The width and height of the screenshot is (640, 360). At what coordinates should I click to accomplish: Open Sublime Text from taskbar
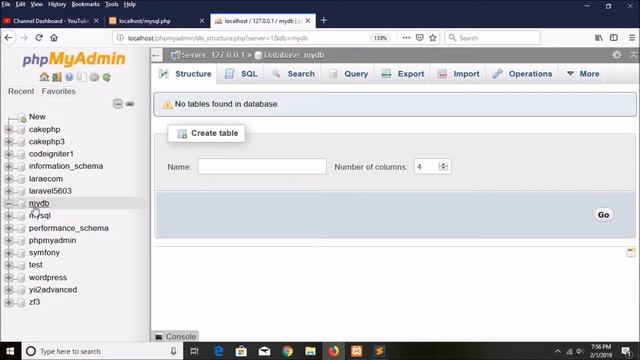pos(379,351)
